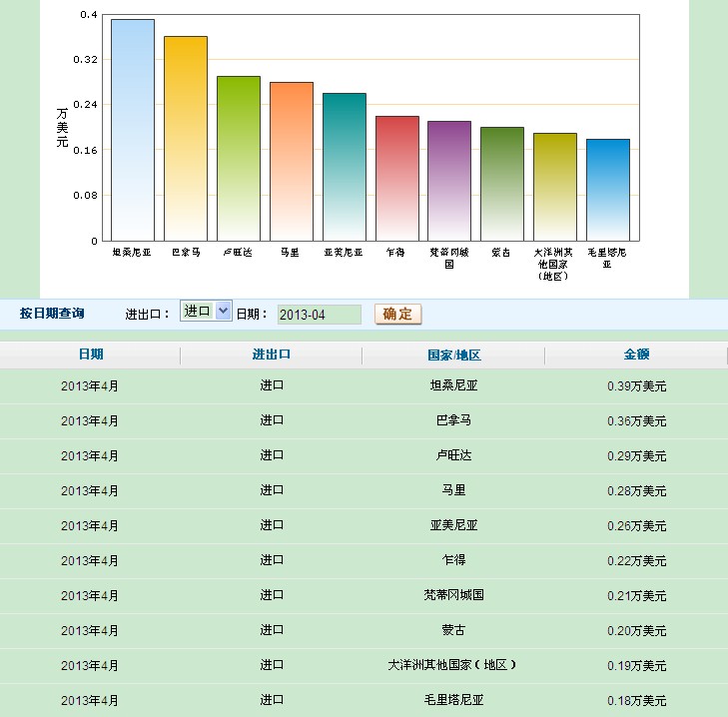Click the amount 0.18万美元
Screen dimensions: 728x717
pos(636,700)
